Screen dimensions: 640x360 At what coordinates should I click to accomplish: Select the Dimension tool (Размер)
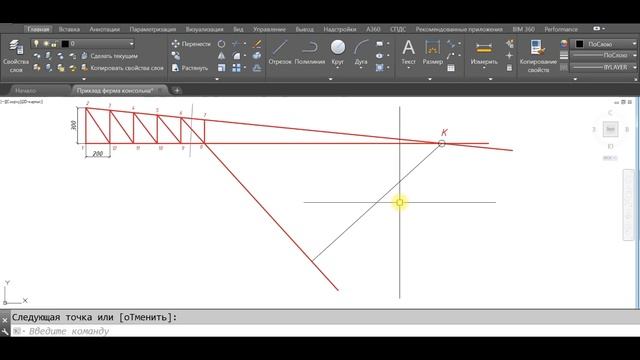coord(432,52)
